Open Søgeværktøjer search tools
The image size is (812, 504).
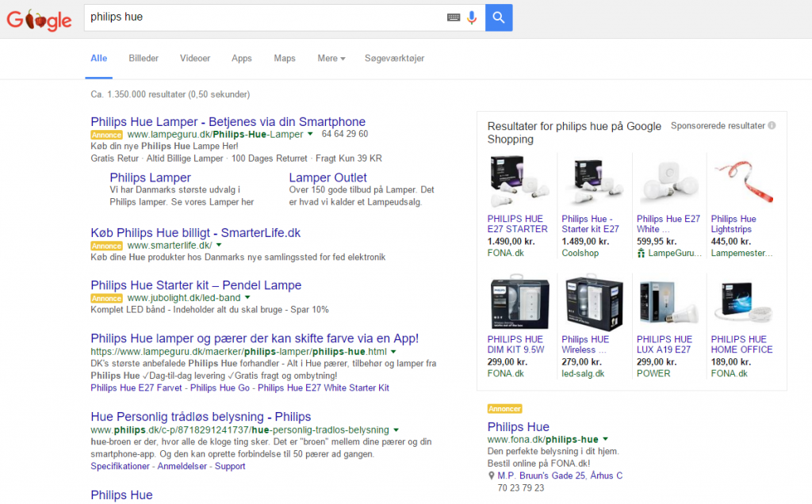[394, 59]
